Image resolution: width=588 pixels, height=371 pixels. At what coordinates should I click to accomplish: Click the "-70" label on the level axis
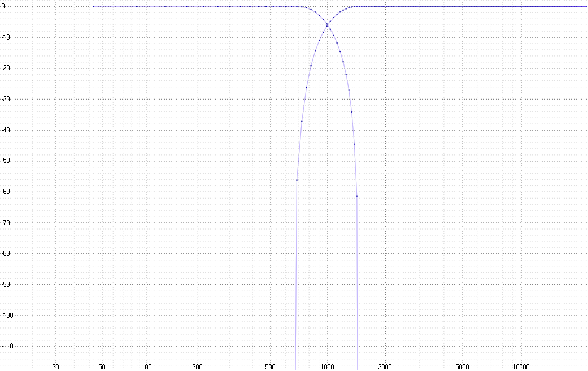pyautogui.click(x=5, y=223)
